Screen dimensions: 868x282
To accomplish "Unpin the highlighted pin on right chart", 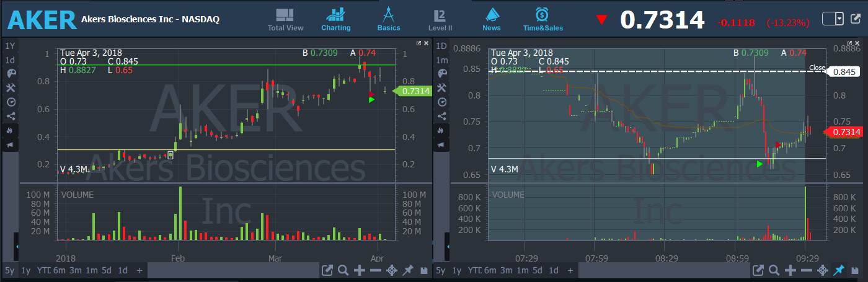I will (838, 270).
